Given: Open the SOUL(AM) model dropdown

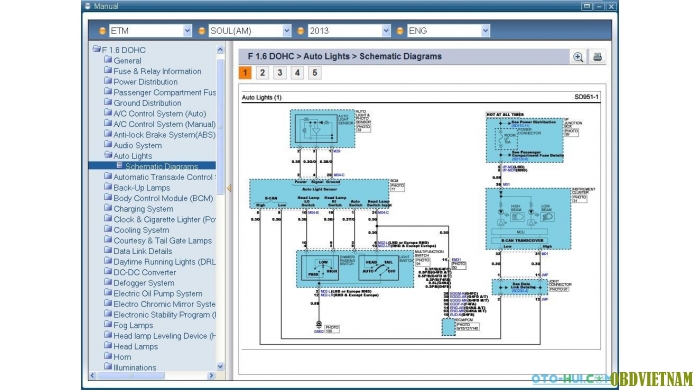Looking at the screenshot, I should pos(287,31).
